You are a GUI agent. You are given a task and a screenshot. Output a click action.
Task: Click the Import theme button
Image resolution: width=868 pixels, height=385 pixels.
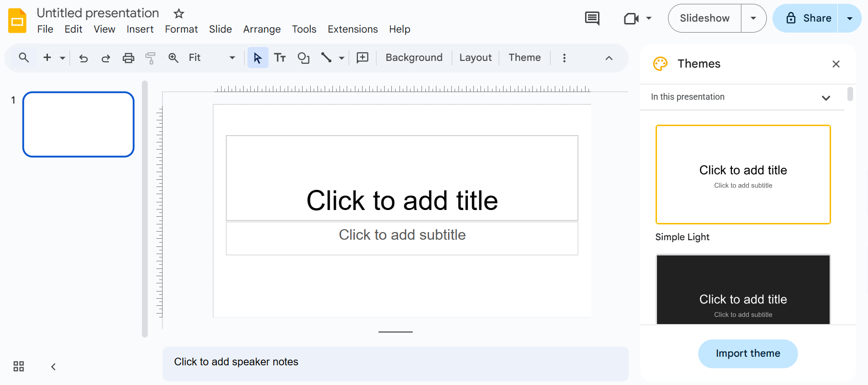pos(748,354)
